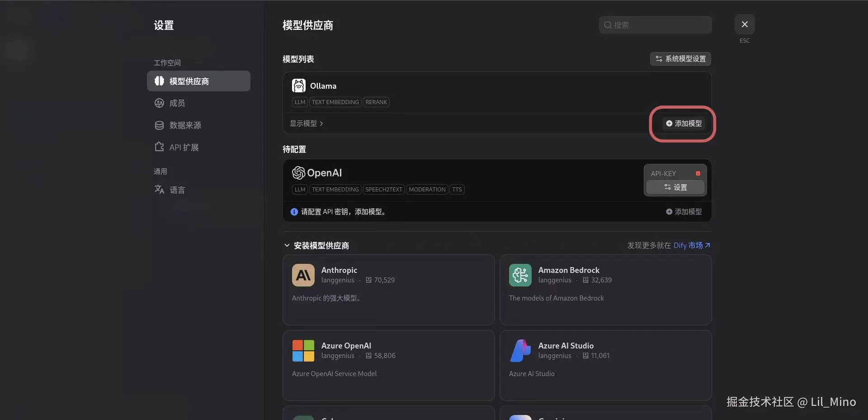Click the 模型列表 heading
Screen dimensions: 868x420
tap(298, 59)
